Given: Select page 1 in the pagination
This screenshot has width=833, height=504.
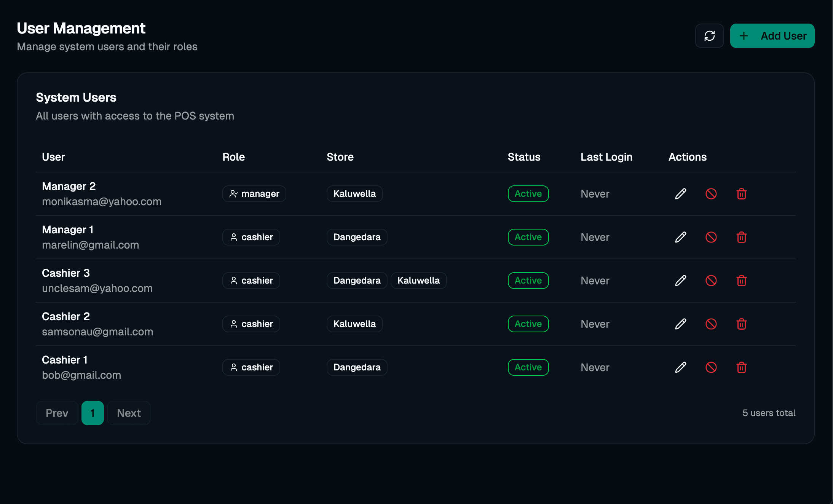Looking at the screenshot, I should pyautogui.click(x=93, y=413).
